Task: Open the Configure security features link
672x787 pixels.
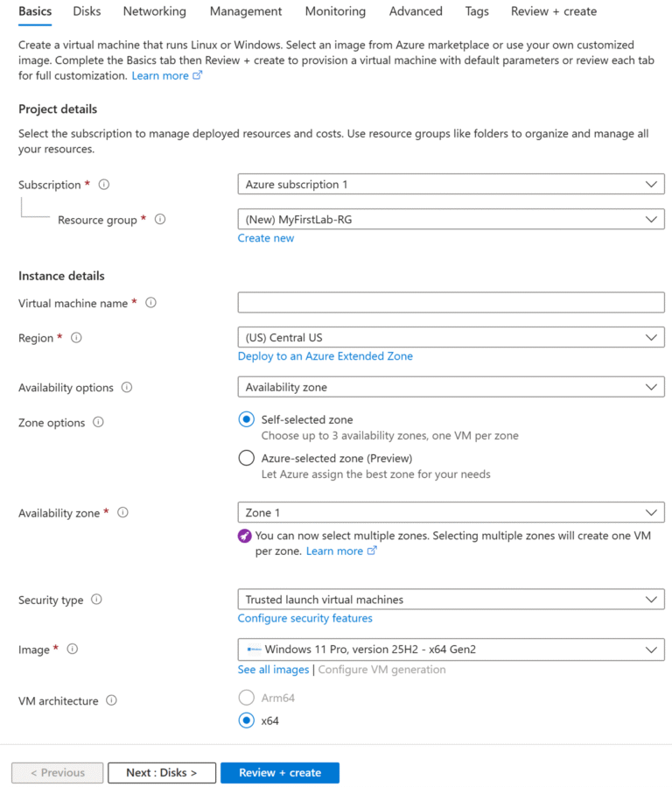Action: [304, 618]
